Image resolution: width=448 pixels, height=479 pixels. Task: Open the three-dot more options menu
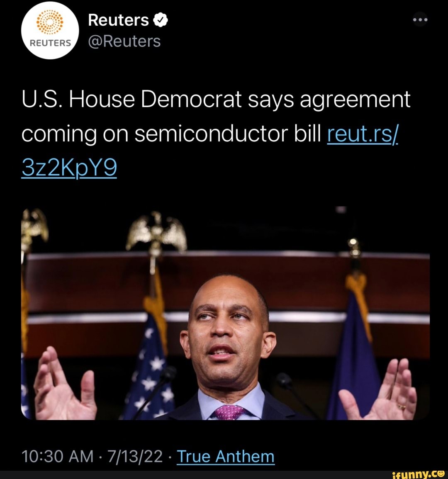click(420, 20)
